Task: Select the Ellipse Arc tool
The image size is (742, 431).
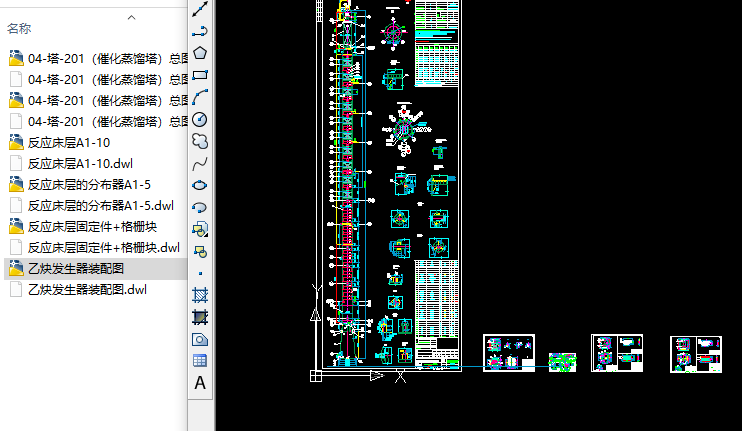Action: [200, 207]
